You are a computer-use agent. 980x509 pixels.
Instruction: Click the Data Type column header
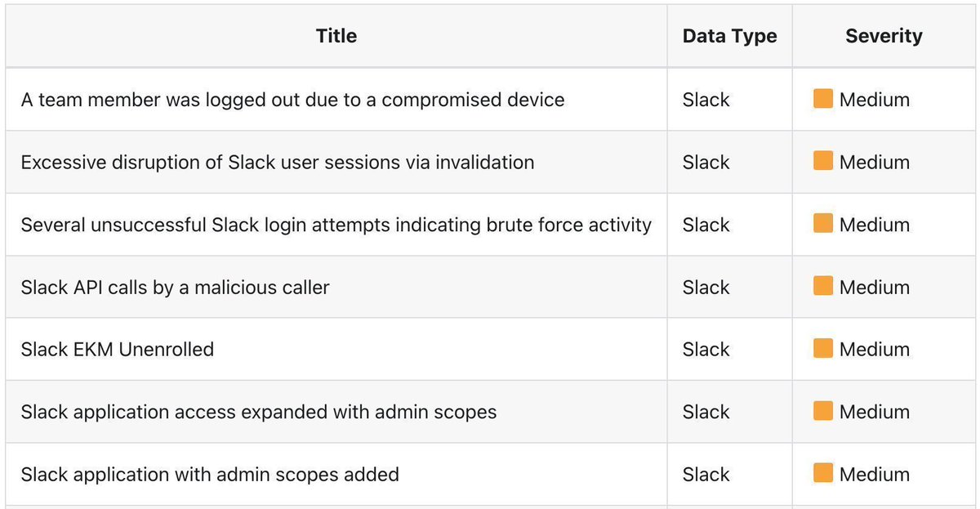click(x=730, y=36)
